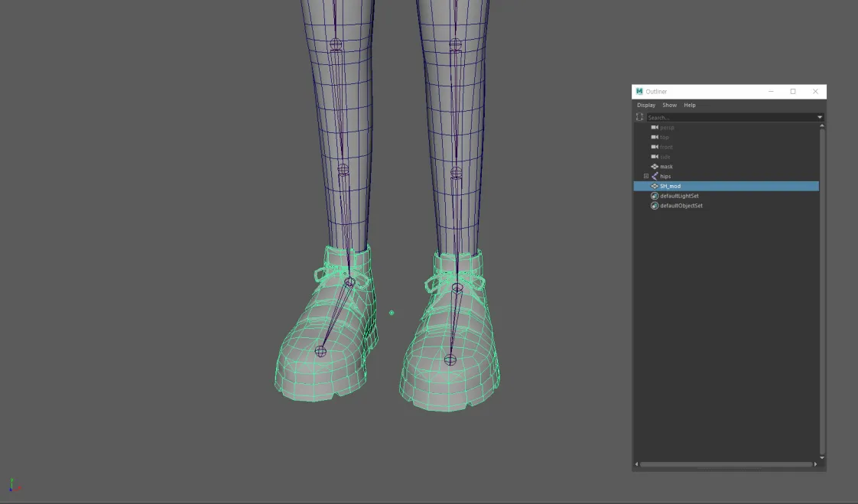Click the defaultObjectSet set icon
The width and height of the screenshot is (858, 504).
coord(655,206)
